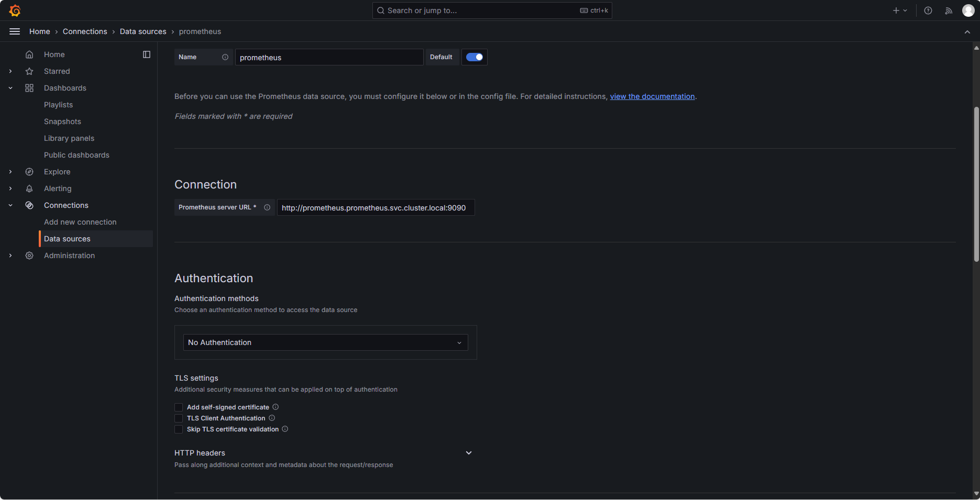This screenshot has width=980, height=500.
Task: Click the data source Name input field
Action: coord(329,57)
